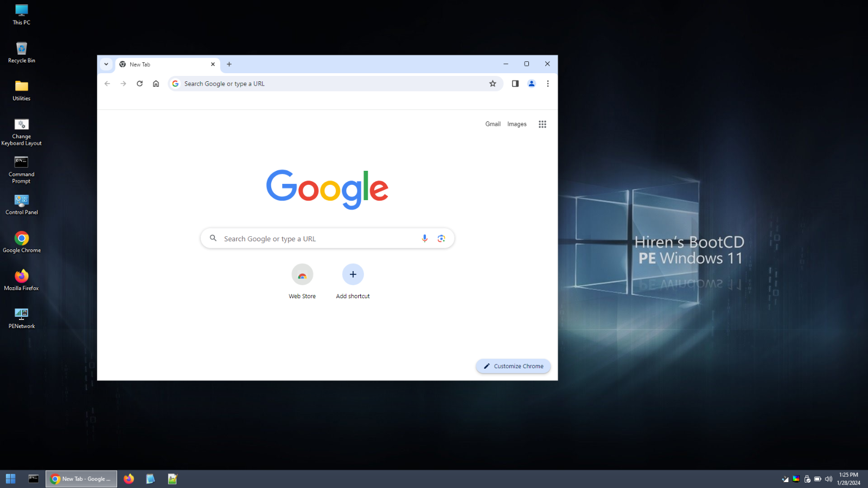
Task: Launch Firefox from the taskbar
Action: click(x=129, y=479)
